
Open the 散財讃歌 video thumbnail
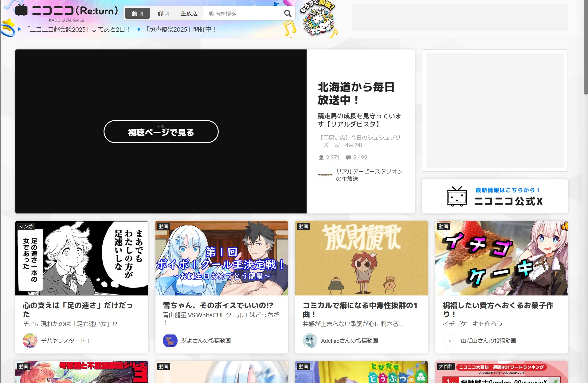361,258
